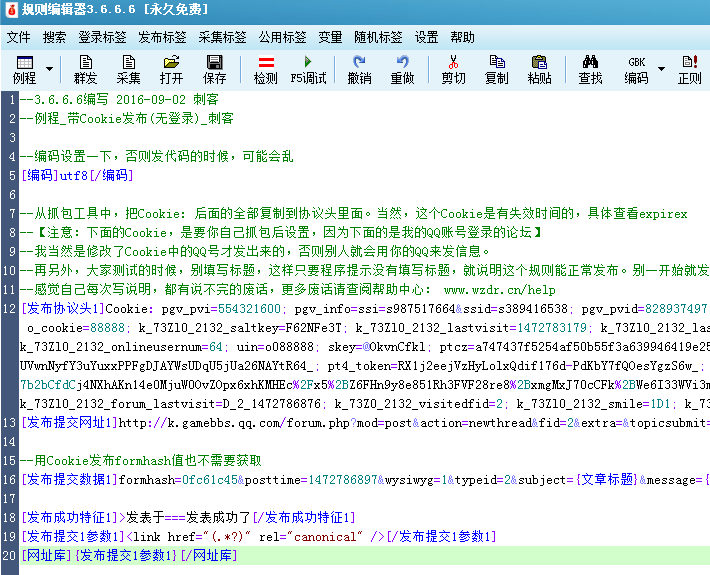
Task: Click line number 1 in the gutter
Action: point(12,100)
